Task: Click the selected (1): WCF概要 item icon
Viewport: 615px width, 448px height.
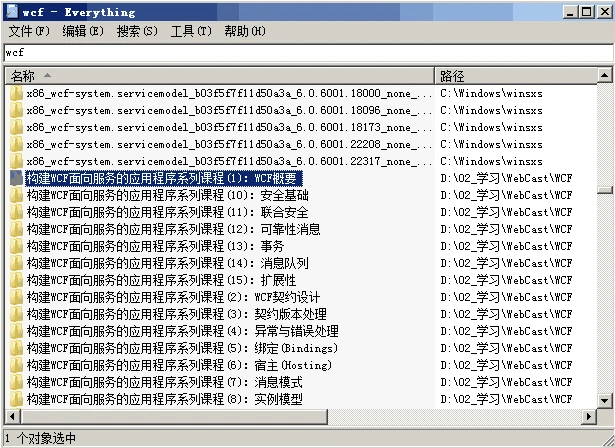Action: coord(16,178)
